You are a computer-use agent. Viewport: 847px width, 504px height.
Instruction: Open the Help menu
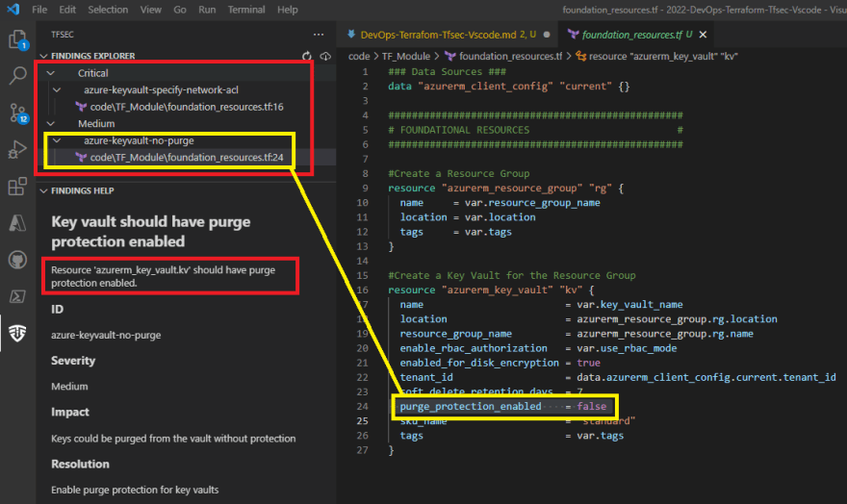[x=288, y=10]
